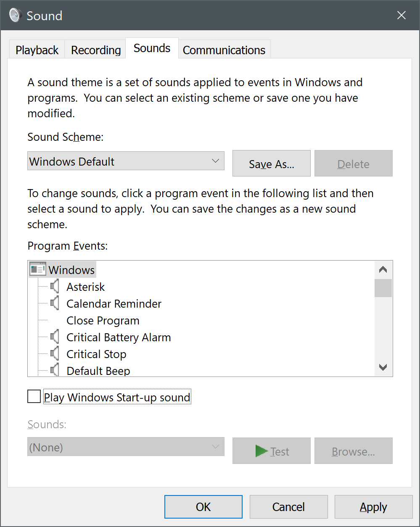The image size is (420, 527).
Task: Click the Program Events scroll up arrow
Action: [x=383, y=270]
